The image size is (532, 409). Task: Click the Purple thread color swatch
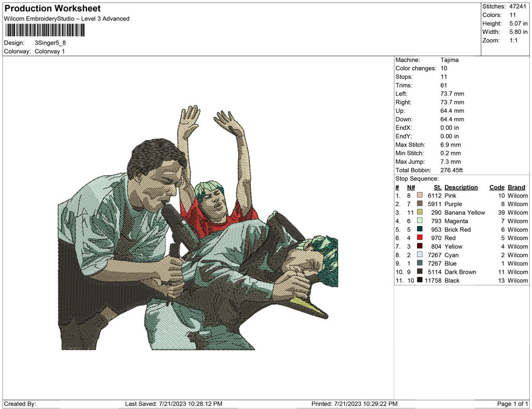(x=420, y=203)
